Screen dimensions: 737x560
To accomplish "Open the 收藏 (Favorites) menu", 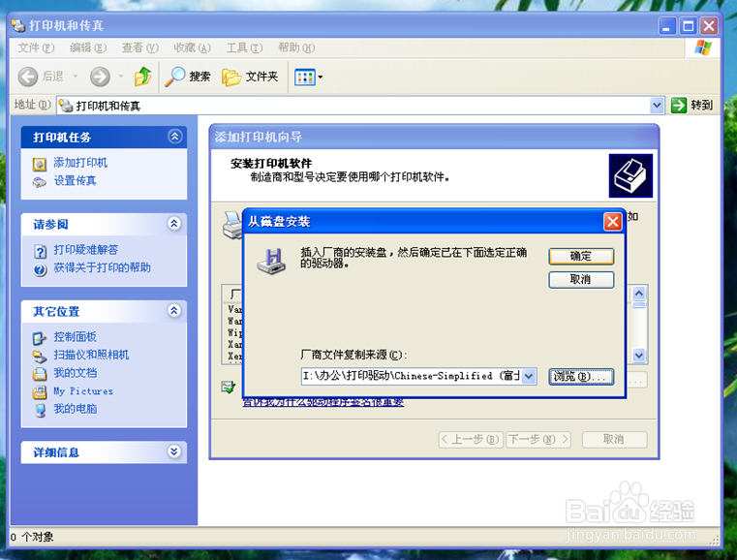I will click(192, 48).
